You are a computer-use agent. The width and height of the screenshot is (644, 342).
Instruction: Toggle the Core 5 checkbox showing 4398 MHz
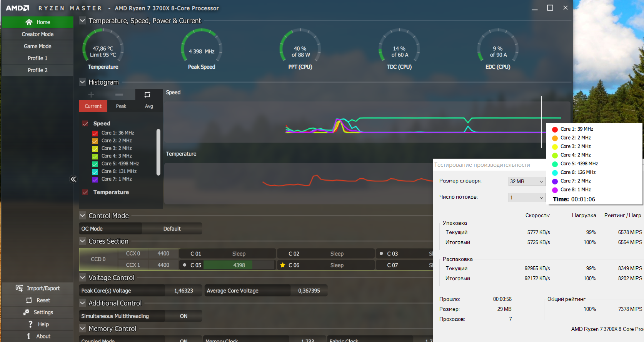[95, 164]
